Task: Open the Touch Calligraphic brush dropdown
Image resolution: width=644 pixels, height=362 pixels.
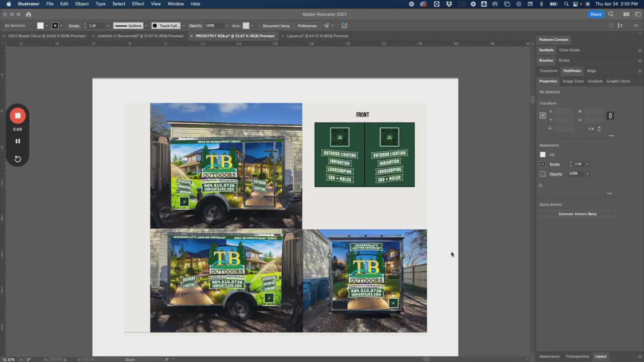Action: [x=183, y=26]
